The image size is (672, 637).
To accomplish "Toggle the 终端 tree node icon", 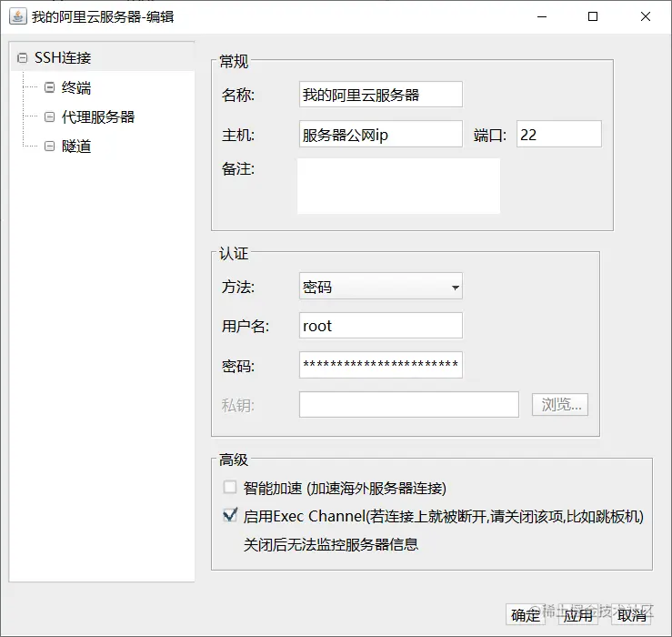I will [50, 87].
